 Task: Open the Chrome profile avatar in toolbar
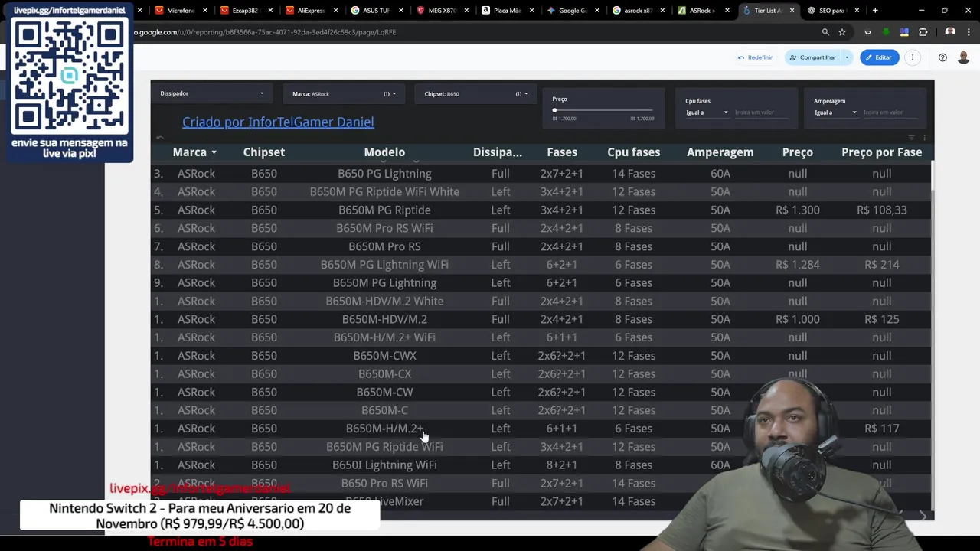pyautogui.click(x=950, y=32)
